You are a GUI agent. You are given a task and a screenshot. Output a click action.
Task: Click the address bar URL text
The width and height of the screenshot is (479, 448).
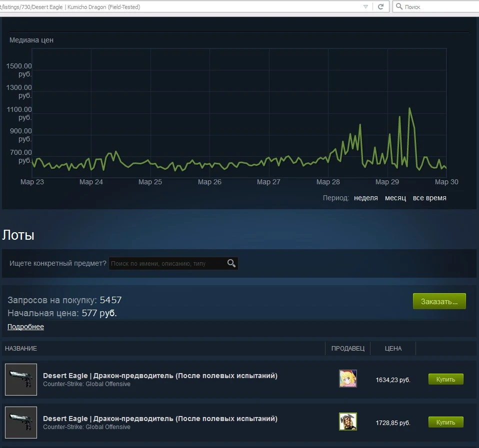click(x=70, y=6)
